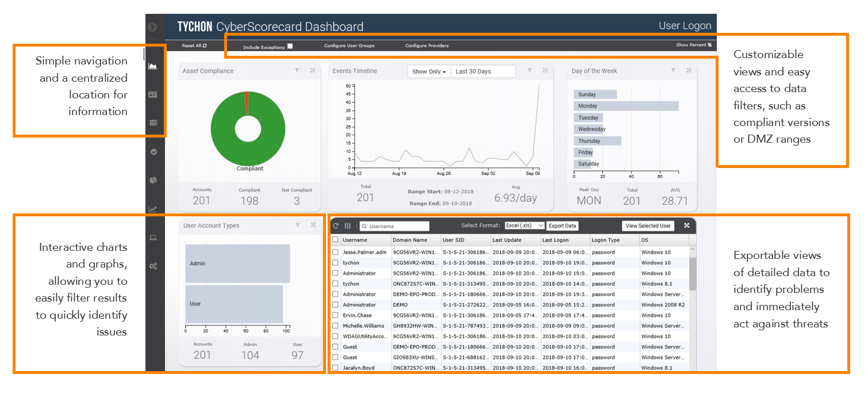This screenshot has width=868, height=397.
Task: Click the Admin count 104
Action: [x=250, y=355]
